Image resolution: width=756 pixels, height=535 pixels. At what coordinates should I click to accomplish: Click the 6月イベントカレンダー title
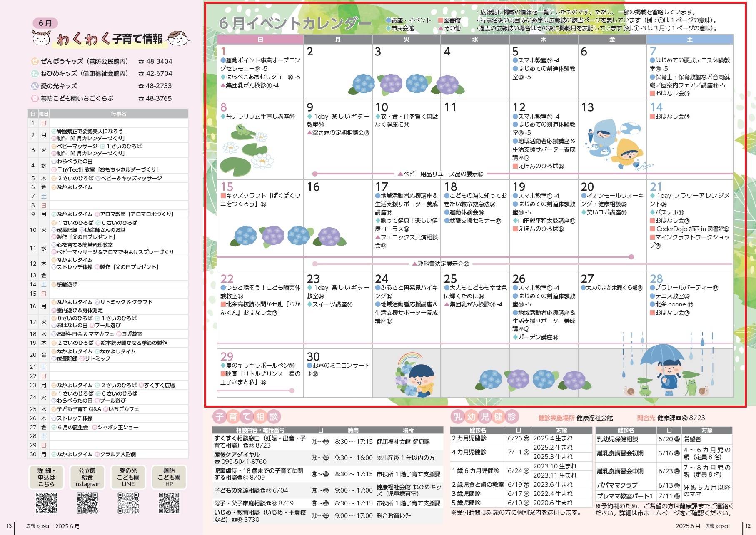pyautogui.click(x=295, y=23)
